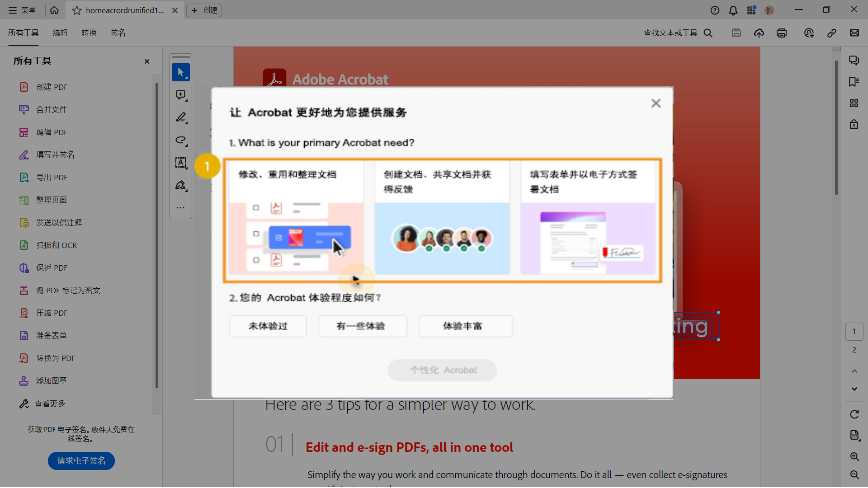
Task: Click the page number field showing 1
Action: [x=854, y=331]
